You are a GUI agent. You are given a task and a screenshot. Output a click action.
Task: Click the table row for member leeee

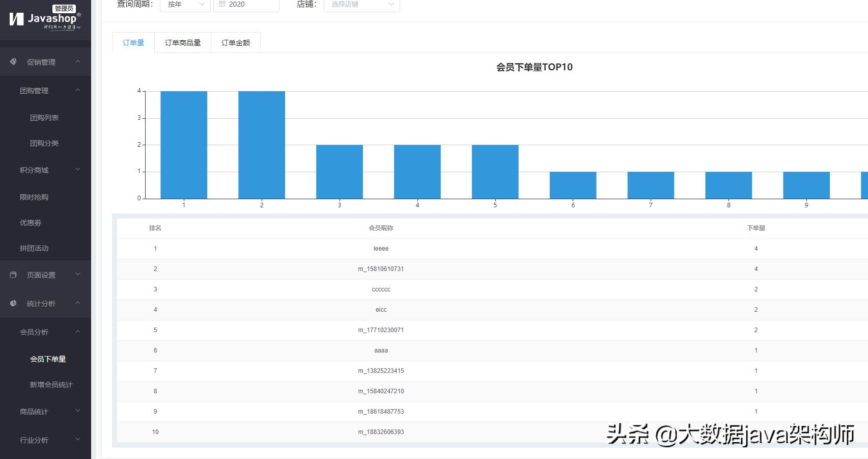(x=382, y=249)
